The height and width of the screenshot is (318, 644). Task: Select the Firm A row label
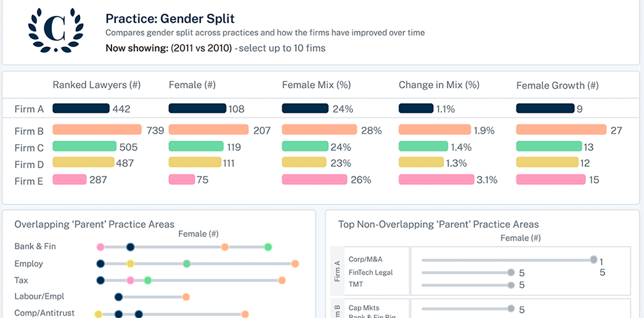(30, 109)
